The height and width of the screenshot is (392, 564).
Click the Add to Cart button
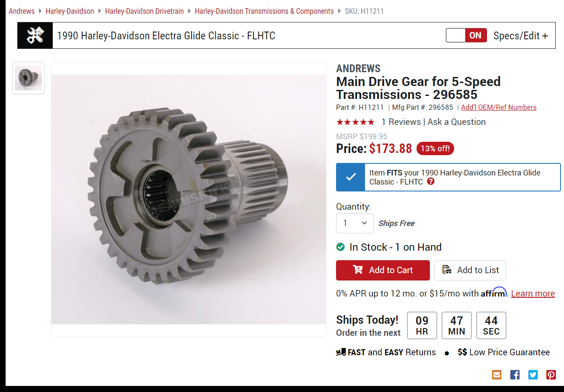coord(383,270)
